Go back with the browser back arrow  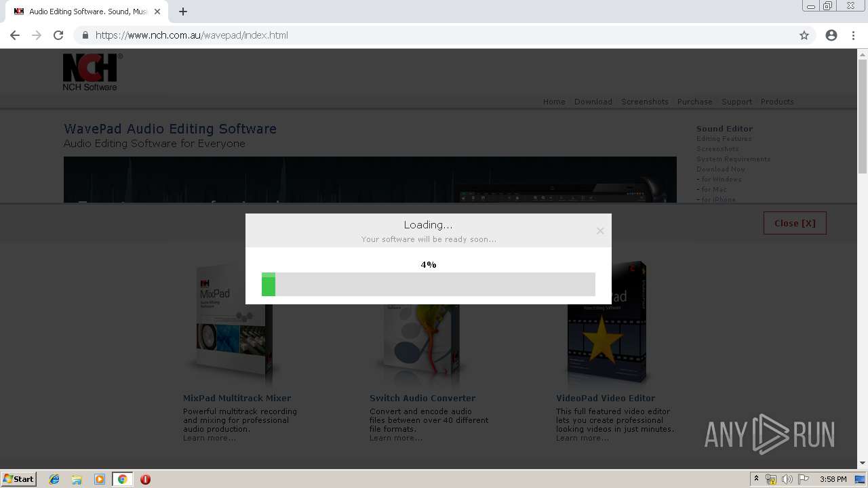click(x=15, y=35)
